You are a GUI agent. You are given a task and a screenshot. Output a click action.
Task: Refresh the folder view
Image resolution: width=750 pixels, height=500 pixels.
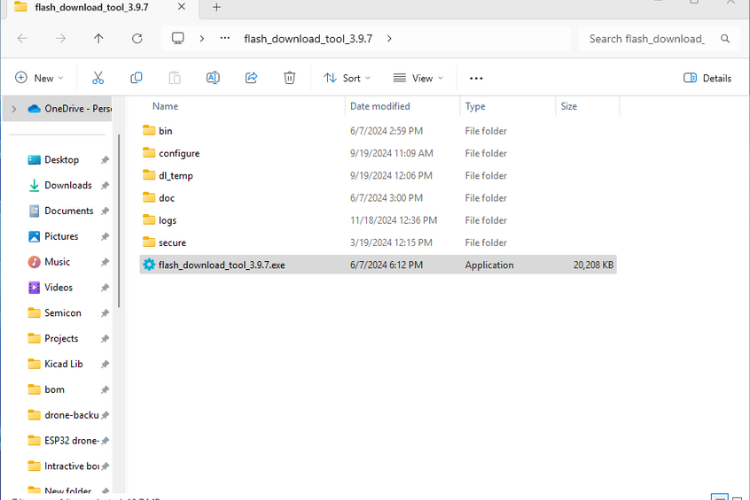tap(137, 39)
